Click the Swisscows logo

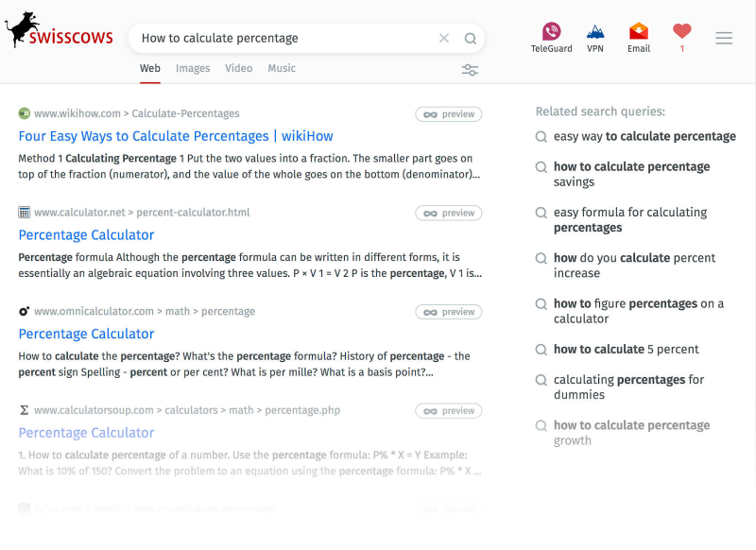(59, 32)
